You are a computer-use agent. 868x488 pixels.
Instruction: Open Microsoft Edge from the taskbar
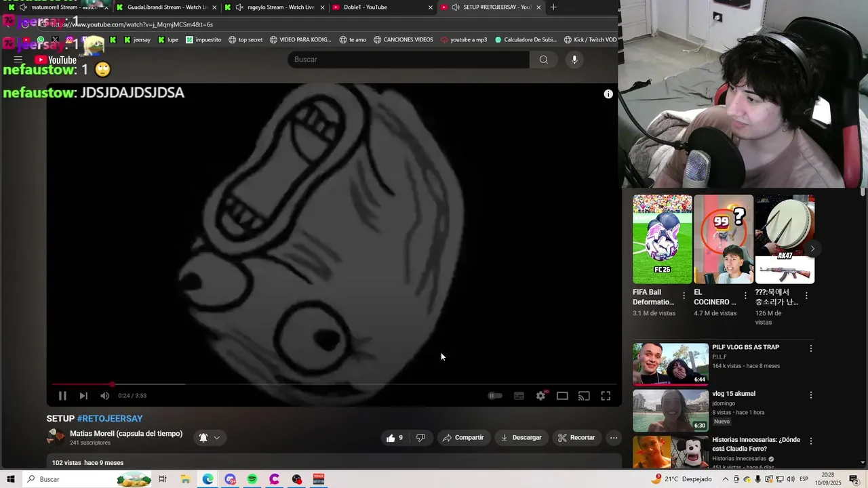pos(208,479)
